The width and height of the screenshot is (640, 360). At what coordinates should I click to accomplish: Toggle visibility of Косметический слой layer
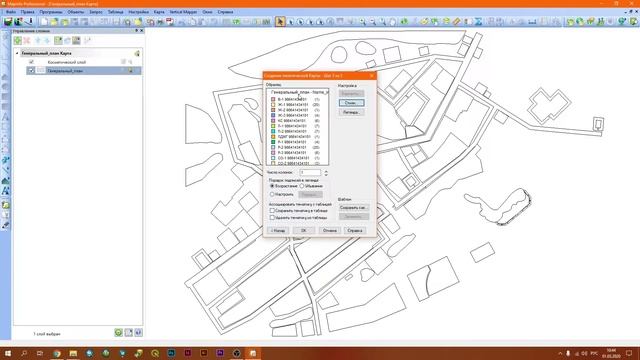(31, 62)
